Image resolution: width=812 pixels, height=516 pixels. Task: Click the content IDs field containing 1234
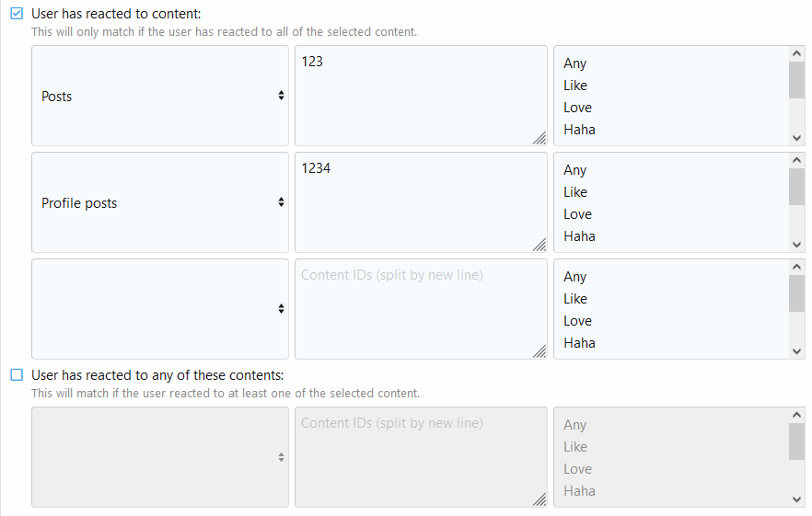[x=420, y=202]
